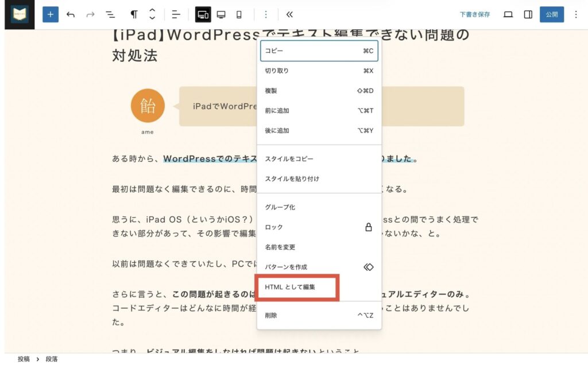Open the editor options three-dot menu
This screenshot has width=588, height=365.
coord(576,14)
